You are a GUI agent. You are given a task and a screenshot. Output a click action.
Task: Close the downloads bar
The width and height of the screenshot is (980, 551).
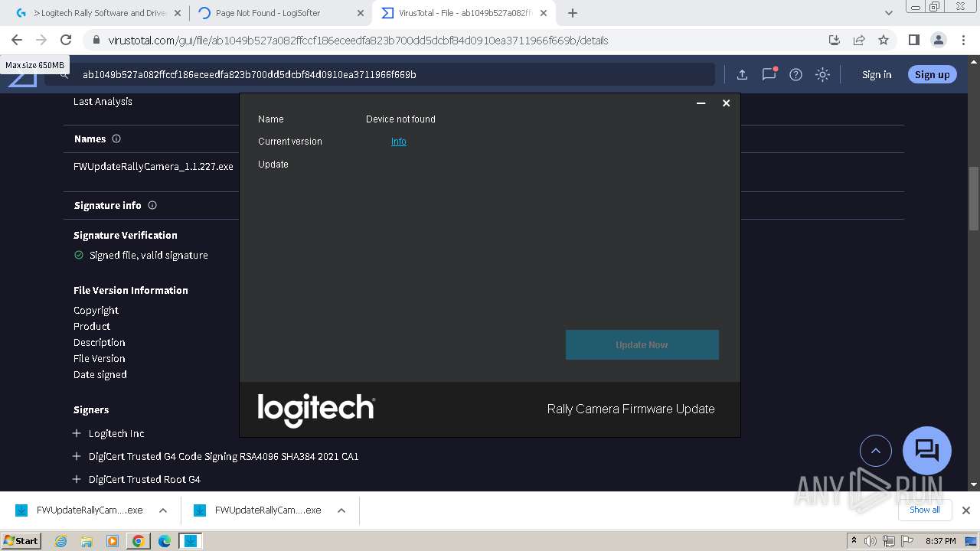(x=965, y=510)
